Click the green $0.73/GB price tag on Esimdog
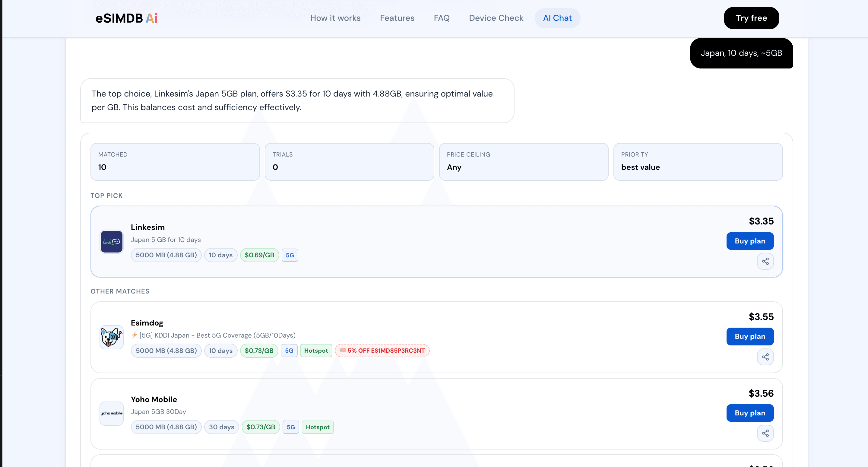Image resolution: width=868 pixels, height=467 pixels. point(259,351)
